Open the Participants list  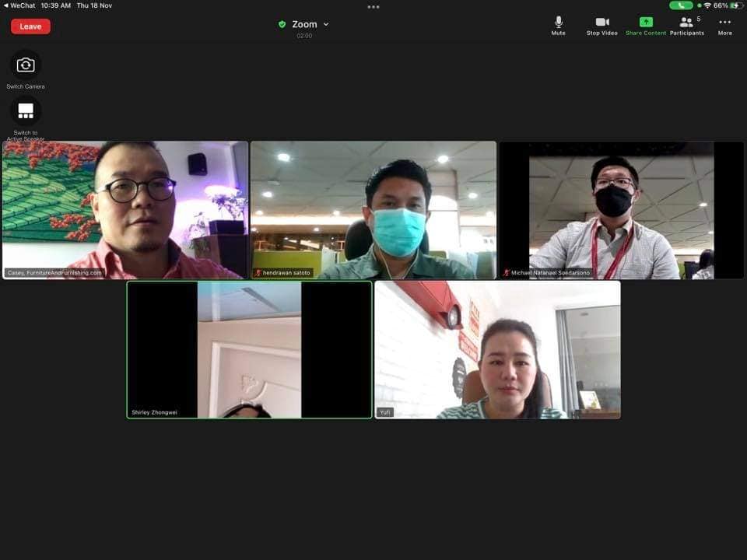click(686, 23)
